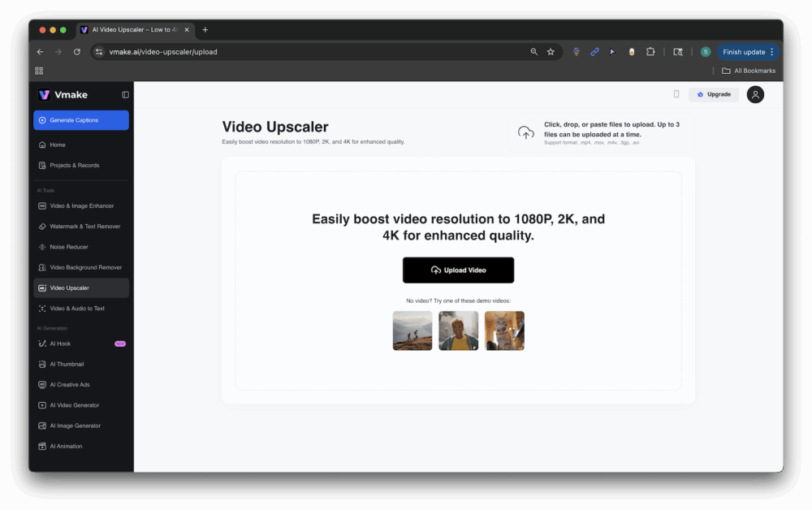Image resolution: width=812 pixels, height=510 pixels.
Task: Collapse the Vmake sidebar panel icon
Action: pos(125,95)
